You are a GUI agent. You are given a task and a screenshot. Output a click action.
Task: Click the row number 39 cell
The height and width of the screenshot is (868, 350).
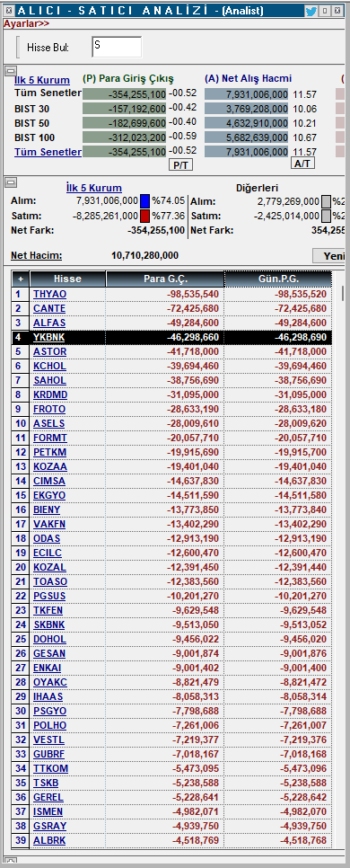coord(21,841)
